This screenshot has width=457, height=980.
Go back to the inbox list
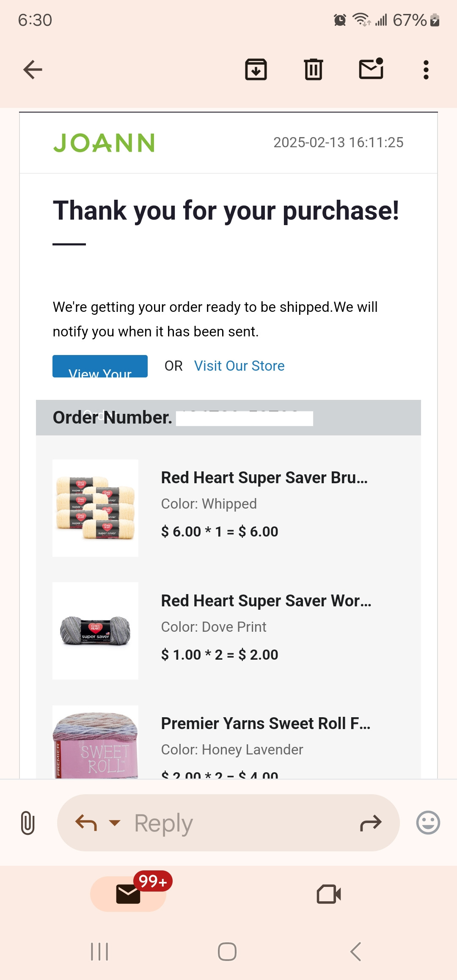click(x=33, y=70)
